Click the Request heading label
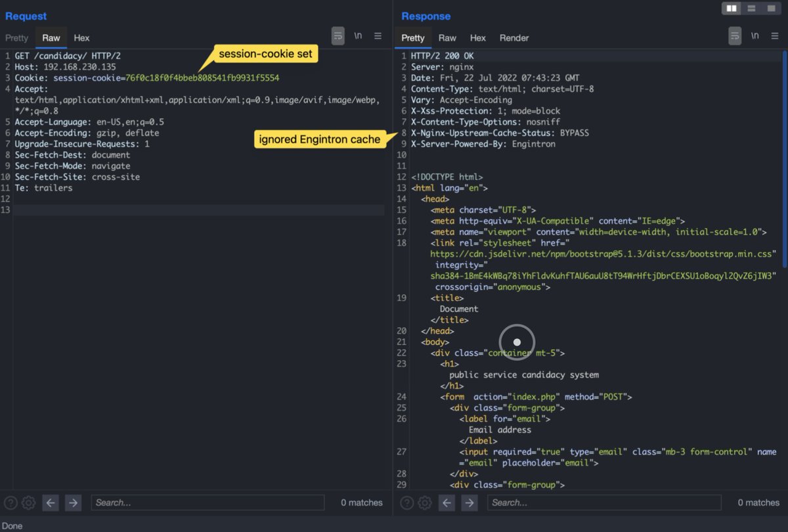 tap(26, 16)
